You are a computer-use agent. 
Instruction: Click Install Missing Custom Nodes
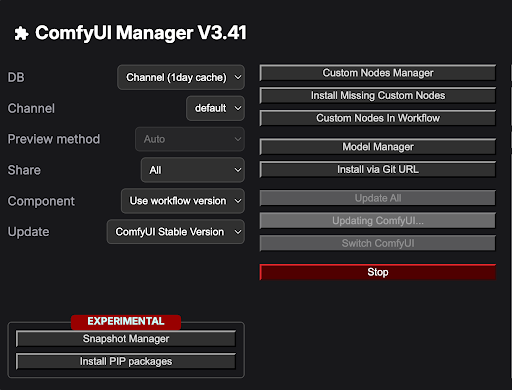point(378,95)
